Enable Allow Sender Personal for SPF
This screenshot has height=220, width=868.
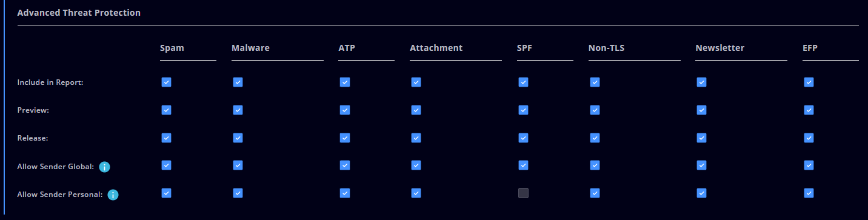523,193
